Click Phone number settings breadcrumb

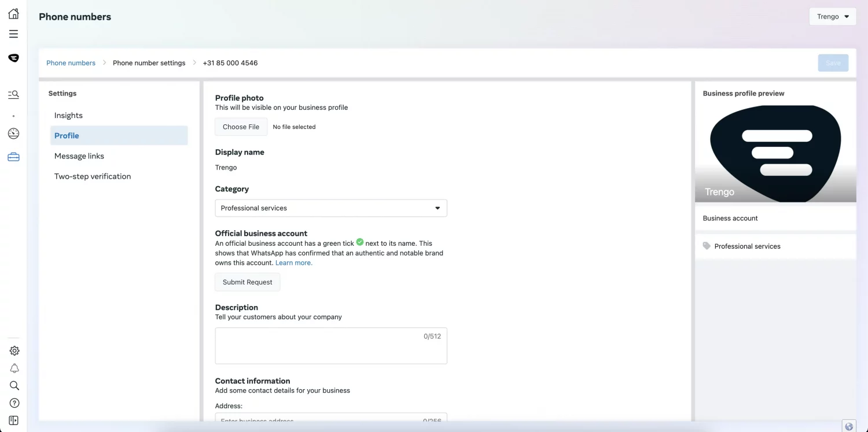pos(149,63)
